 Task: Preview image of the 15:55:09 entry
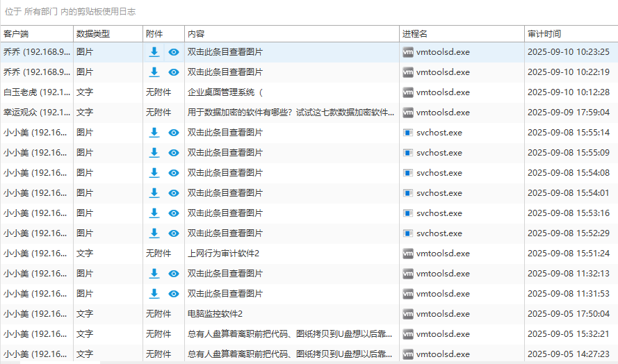174,153
